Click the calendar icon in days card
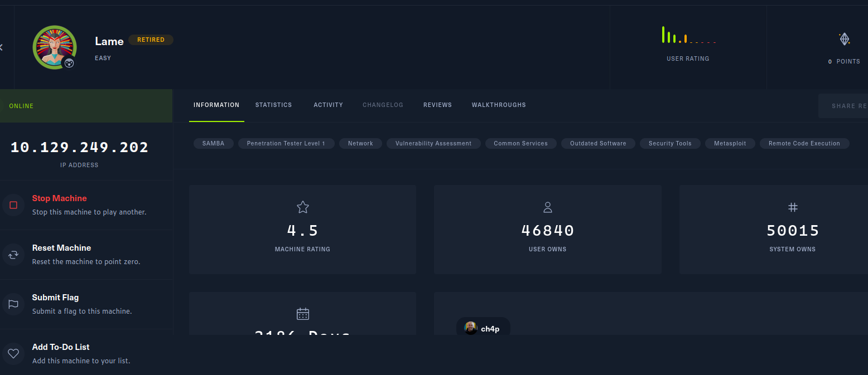868x375 pixels. tap(303, 314)
